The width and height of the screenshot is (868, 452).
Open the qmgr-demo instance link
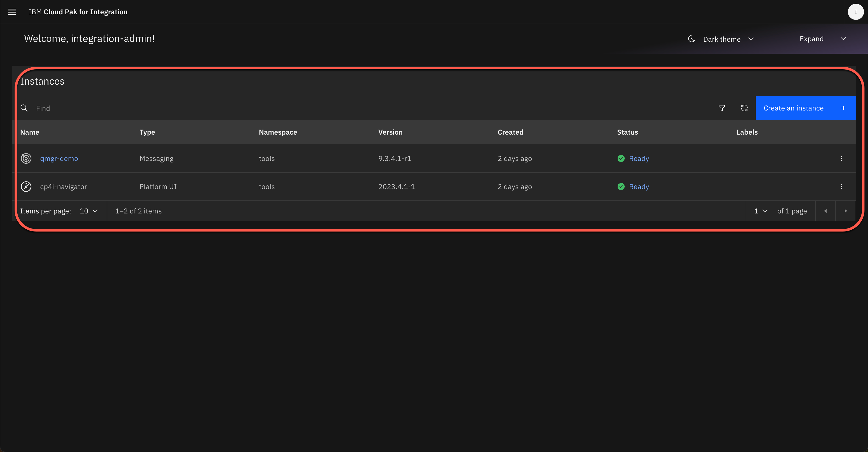(x=59, y=158)
